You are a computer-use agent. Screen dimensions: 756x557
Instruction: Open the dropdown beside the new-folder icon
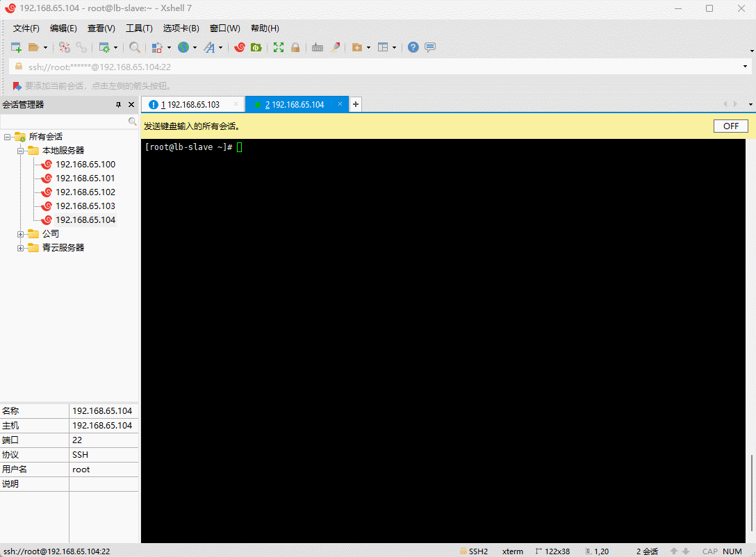click(x=368, y=47)
